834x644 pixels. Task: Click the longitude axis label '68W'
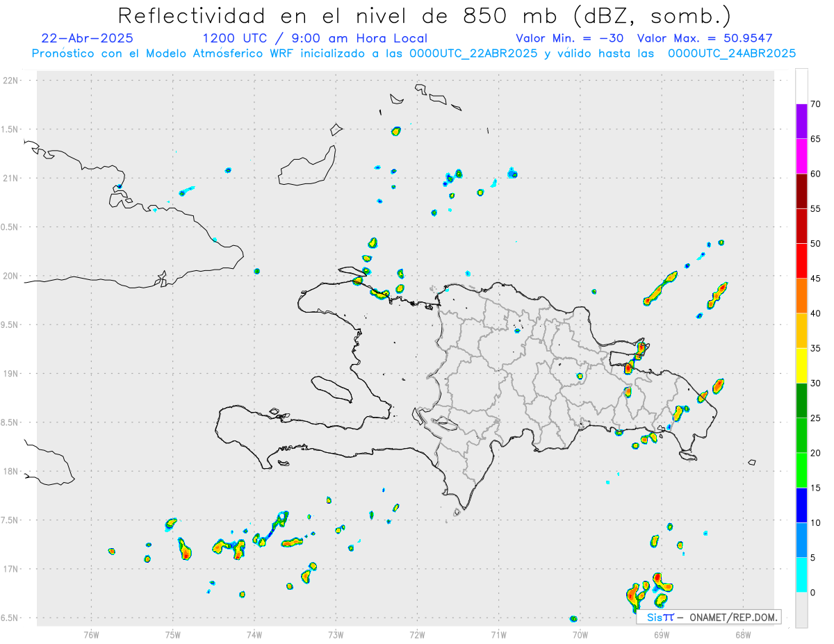[x=743, y=635]
